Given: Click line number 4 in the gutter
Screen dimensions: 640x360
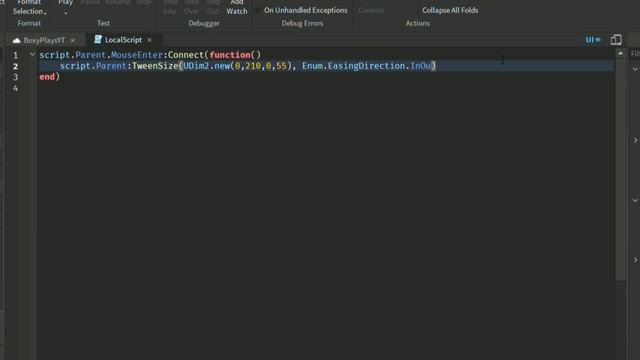Looking at the screenshot, I should (16, 88).
